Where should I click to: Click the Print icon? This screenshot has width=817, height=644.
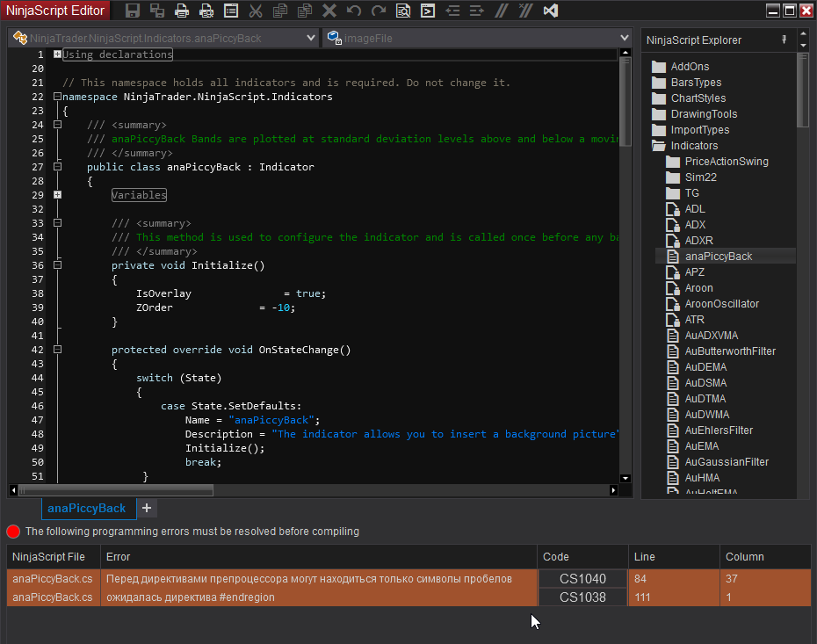(182, 11)
